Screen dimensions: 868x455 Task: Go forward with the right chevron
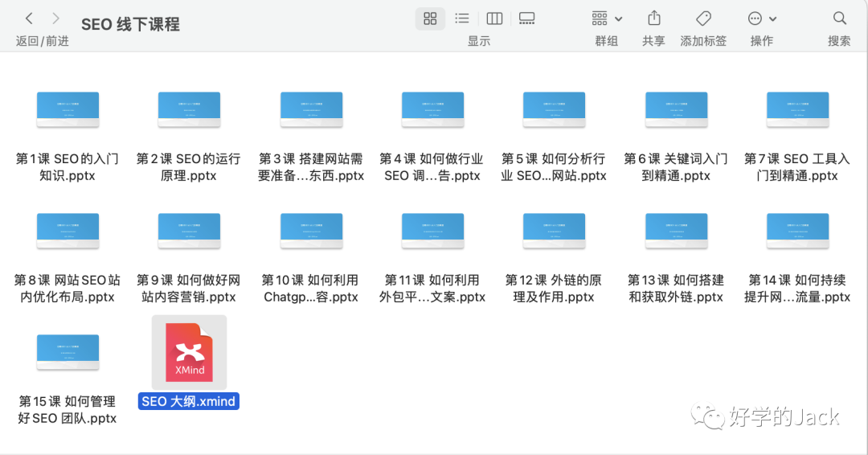pos(55,18)
